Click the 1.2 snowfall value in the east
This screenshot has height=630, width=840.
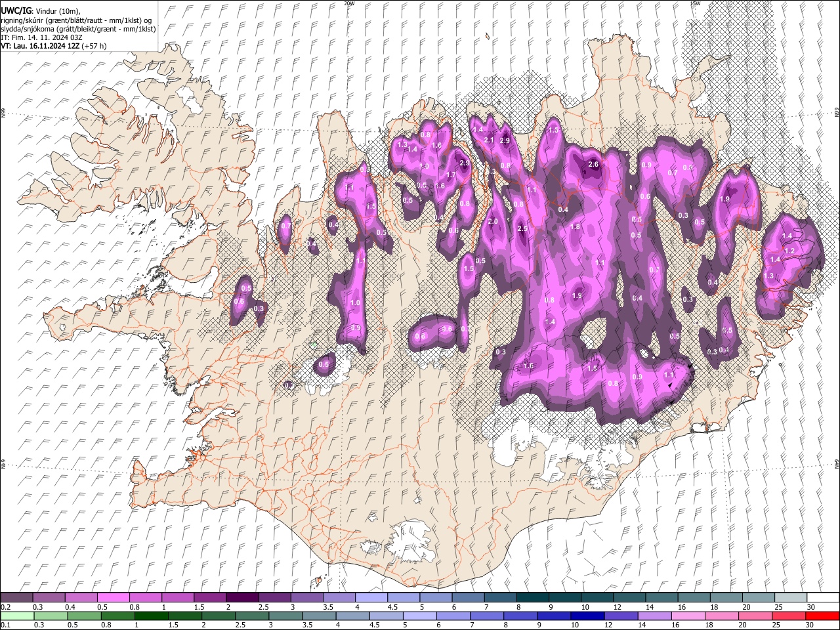(x=790, y=251)
